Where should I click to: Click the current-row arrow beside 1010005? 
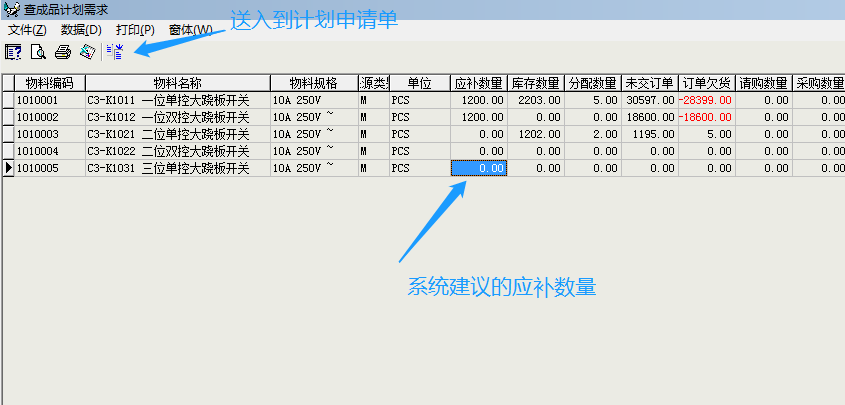click(9, 168)
